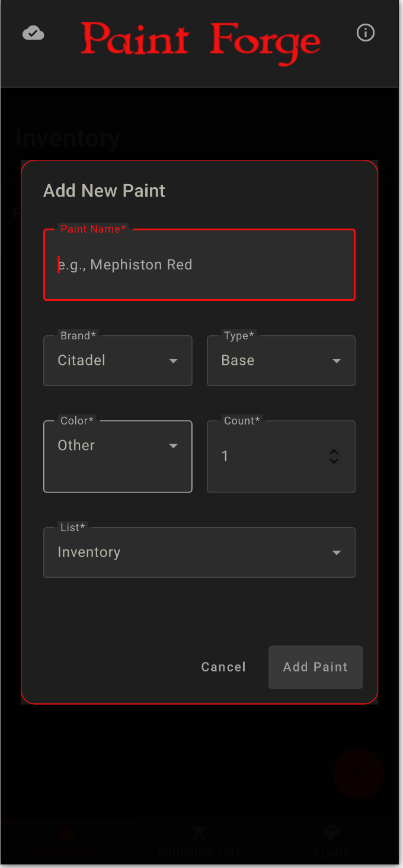Switch to the Shopping List tab

[199, 853]
